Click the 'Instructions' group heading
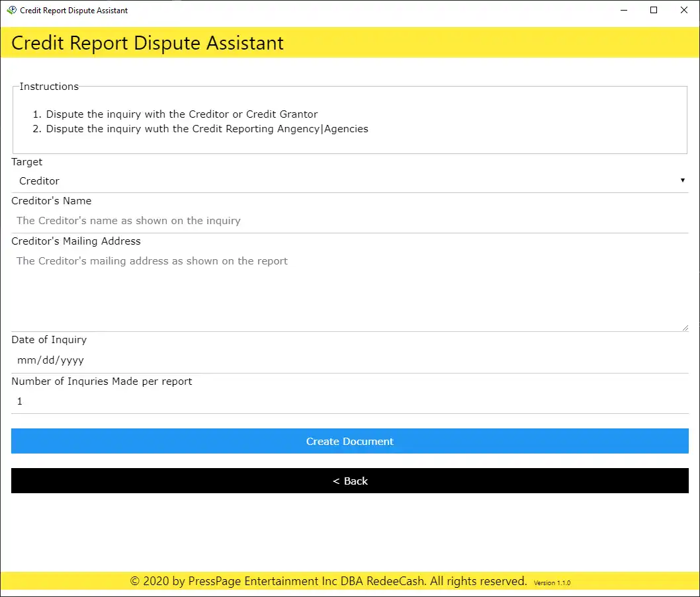Viewport: 700px width, 597px height. pyautogui.click(x=49, y=87)
